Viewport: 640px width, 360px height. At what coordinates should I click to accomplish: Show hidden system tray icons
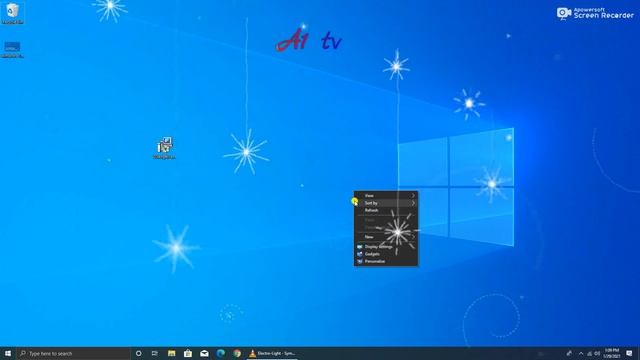click(581, 353)
